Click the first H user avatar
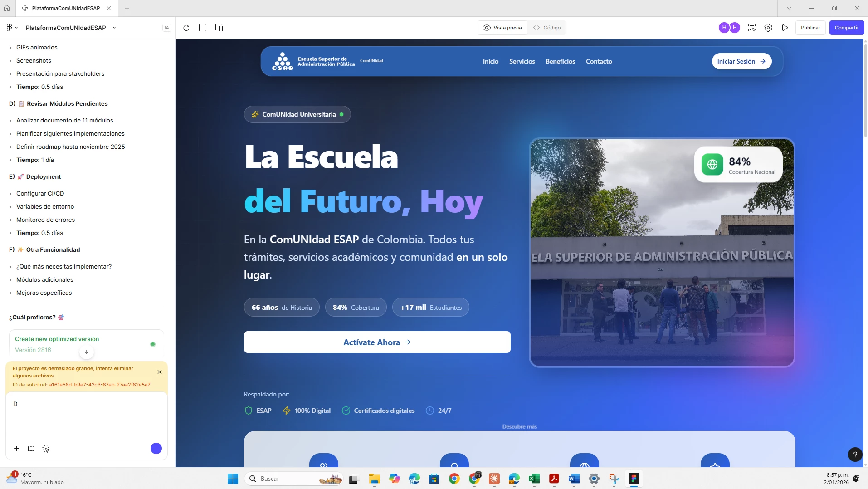868x489 pixels. pos(724,28)
